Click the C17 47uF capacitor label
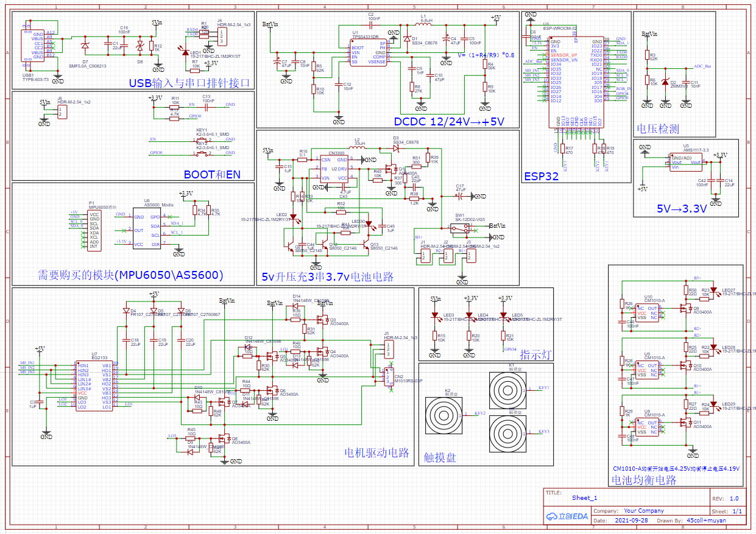This screenshot has width=756, height=534. click(460, 188)
